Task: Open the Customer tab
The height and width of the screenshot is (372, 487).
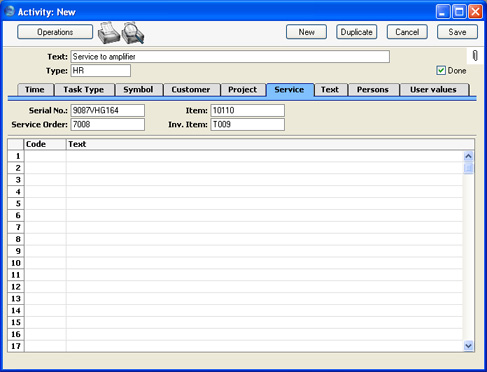Action: point(191,90)
